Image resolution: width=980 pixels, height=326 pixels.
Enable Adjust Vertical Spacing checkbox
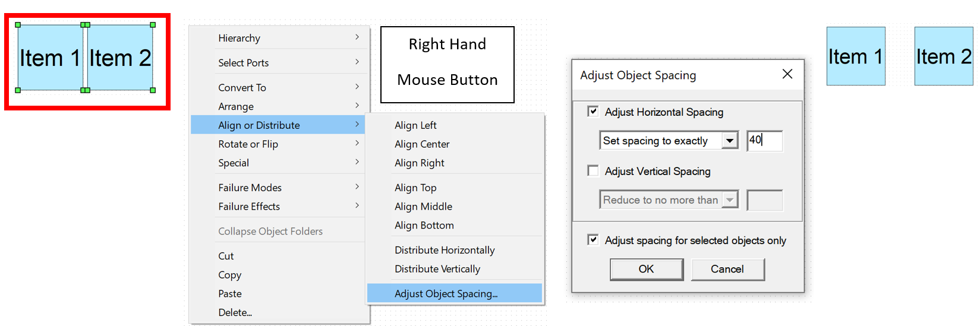(x=593, y=171)
